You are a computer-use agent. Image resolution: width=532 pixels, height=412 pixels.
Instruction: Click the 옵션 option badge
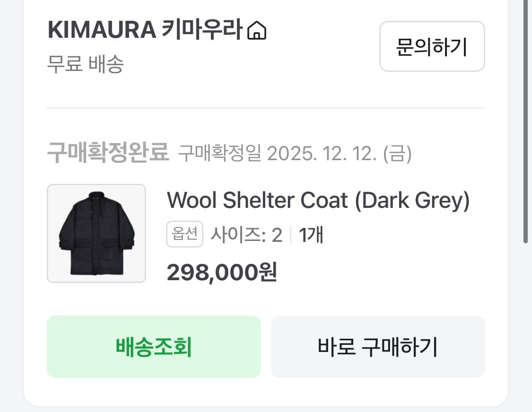tap(184, 233)
